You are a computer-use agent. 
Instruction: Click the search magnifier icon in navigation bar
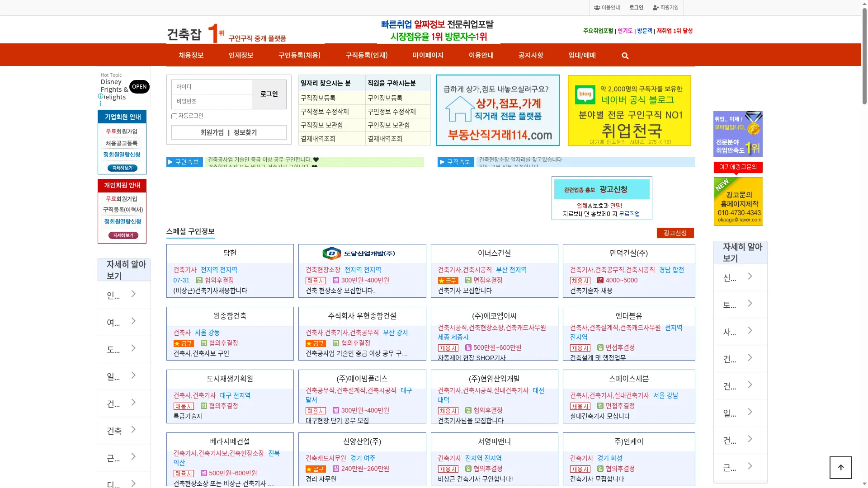point(625,56)
